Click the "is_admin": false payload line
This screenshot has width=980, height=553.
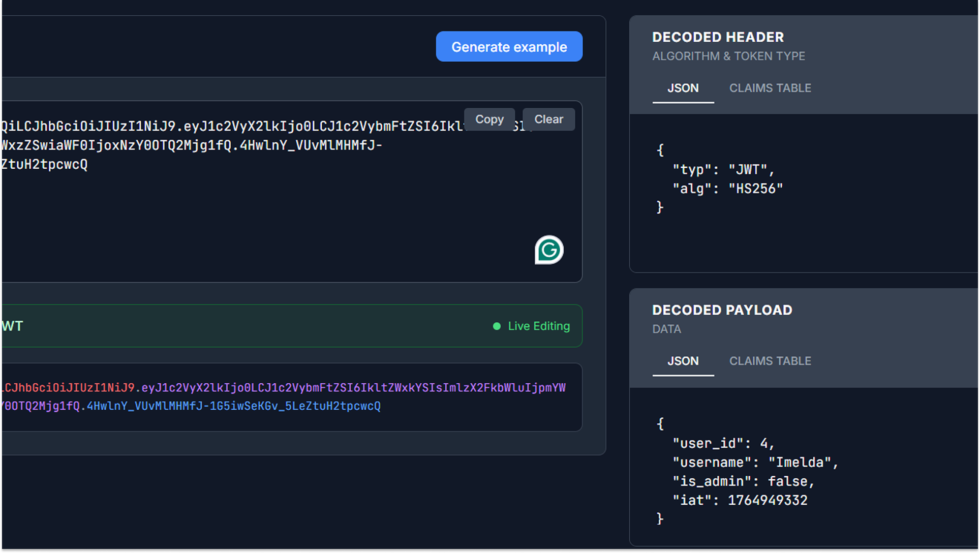tap(743, 481)
